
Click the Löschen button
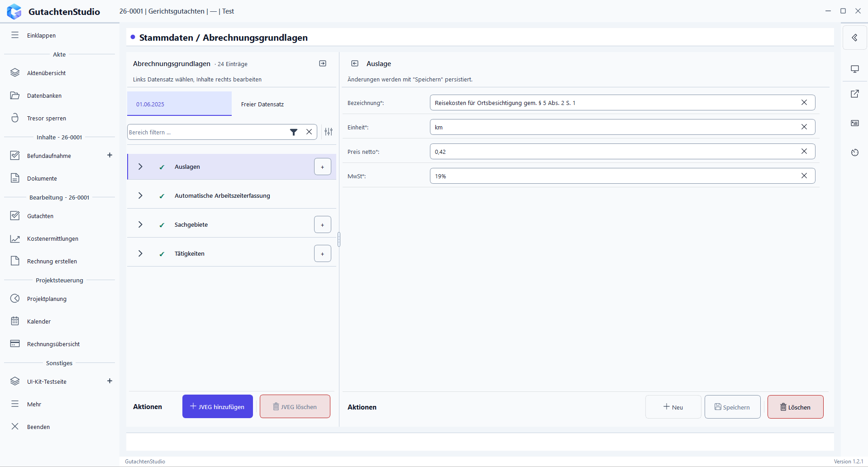(795, 407)
